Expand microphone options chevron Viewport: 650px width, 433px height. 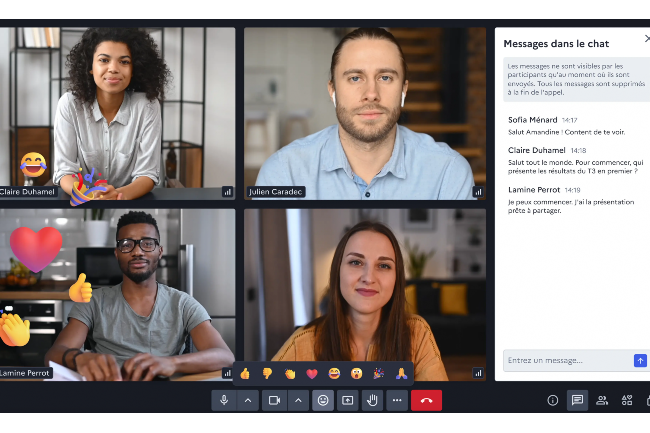(x=248, y=400)
